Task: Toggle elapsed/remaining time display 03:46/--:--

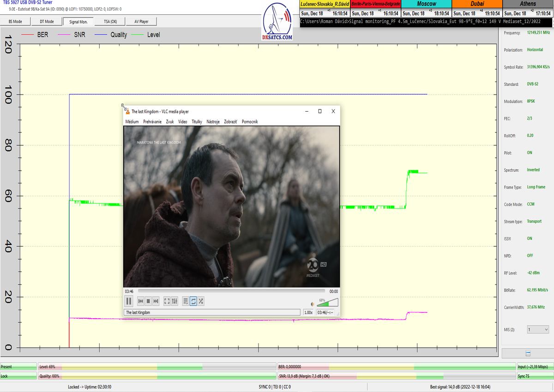Action: click(325, 312)
